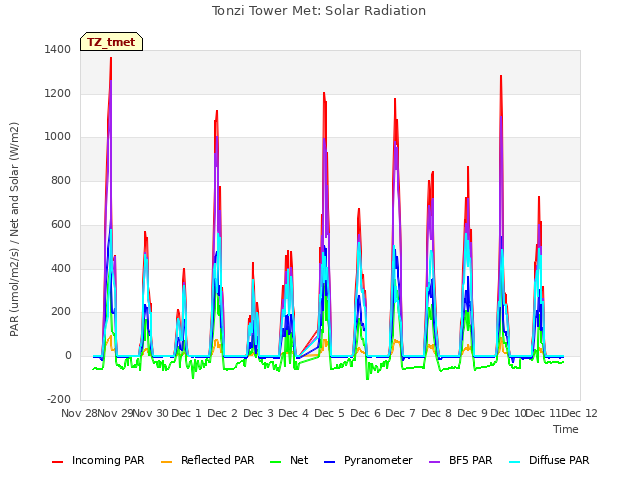
Task: Click the red peak near 1280 on Dec 10
Action: click(x=501, y=77)
